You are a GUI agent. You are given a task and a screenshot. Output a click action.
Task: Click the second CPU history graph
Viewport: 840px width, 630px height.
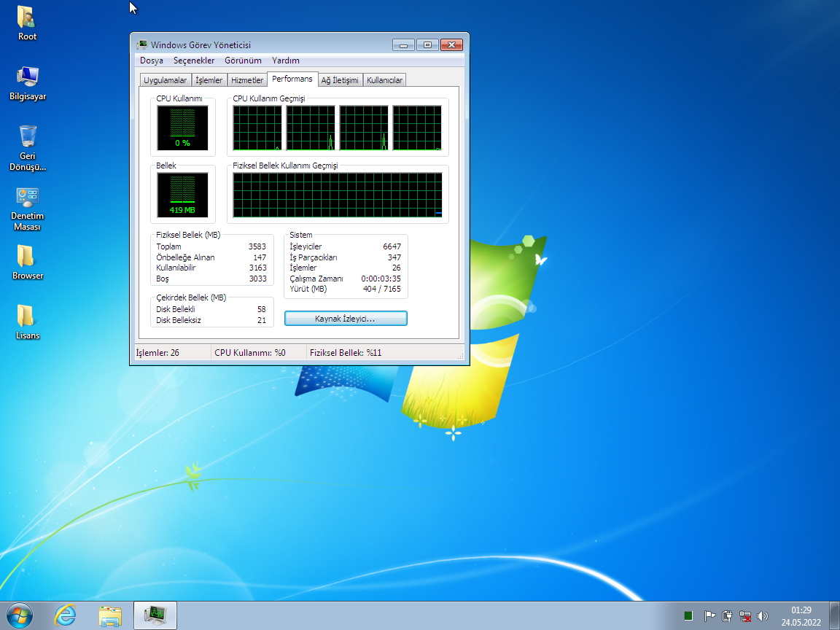tap(311, 128)
